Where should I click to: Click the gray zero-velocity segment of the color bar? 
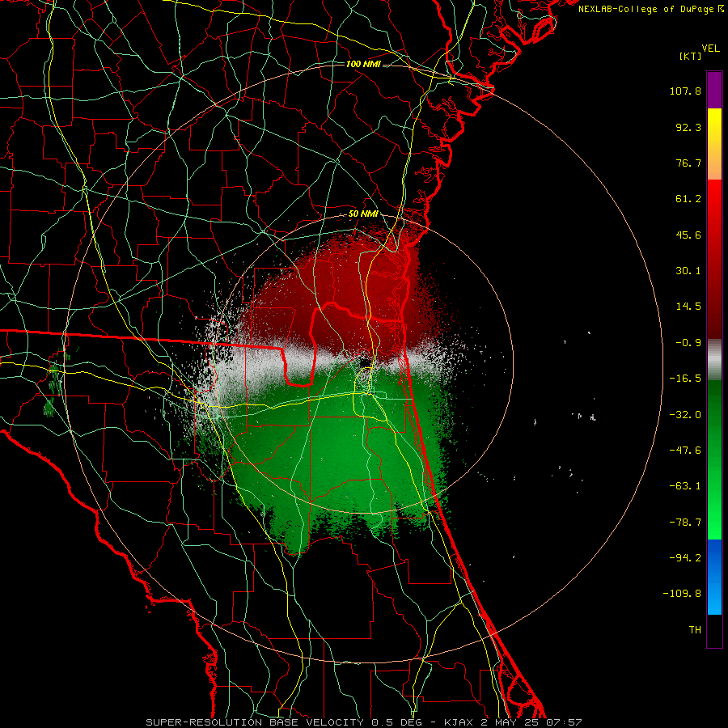(714, 360)
